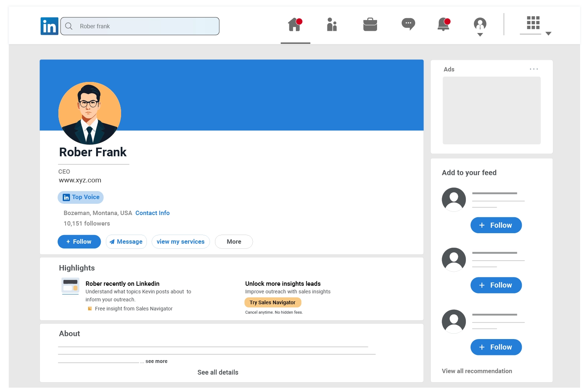Open the Notifications bell icon
The image size is (587, 392).
coord(443,25)
